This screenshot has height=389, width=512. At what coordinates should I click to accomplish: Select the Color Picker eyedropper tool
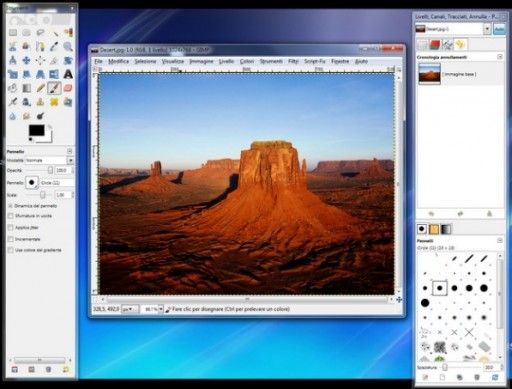pos(54,46)
